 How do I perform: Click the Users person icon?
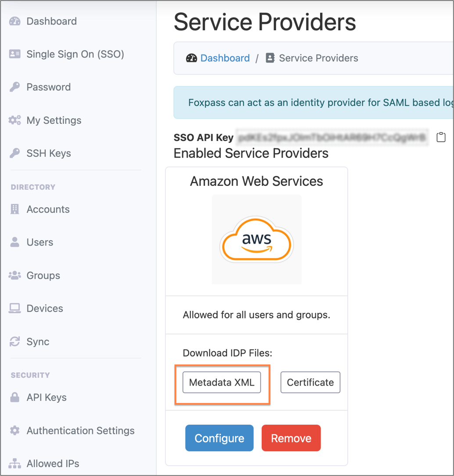tap(14, 242)
